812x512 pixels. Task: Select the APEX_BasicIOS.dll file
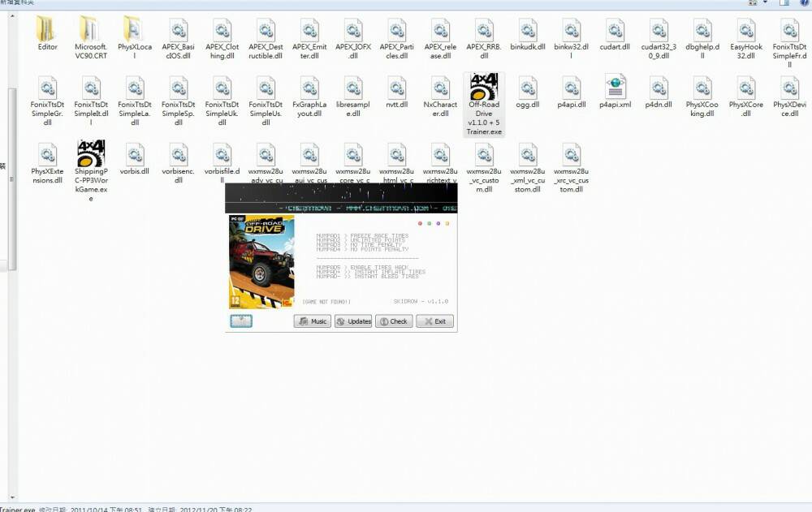tap(178, 37)
